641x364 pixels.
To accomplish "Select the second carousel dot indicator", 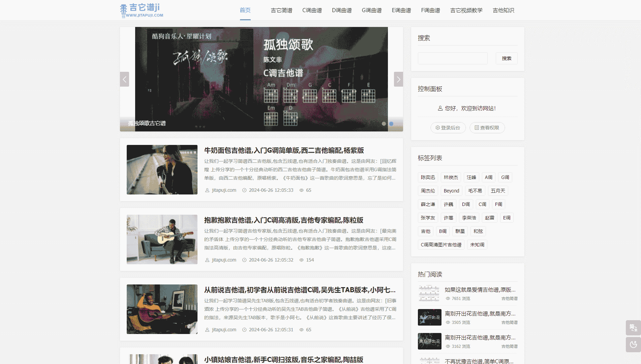I will click(x=391, y=124).
